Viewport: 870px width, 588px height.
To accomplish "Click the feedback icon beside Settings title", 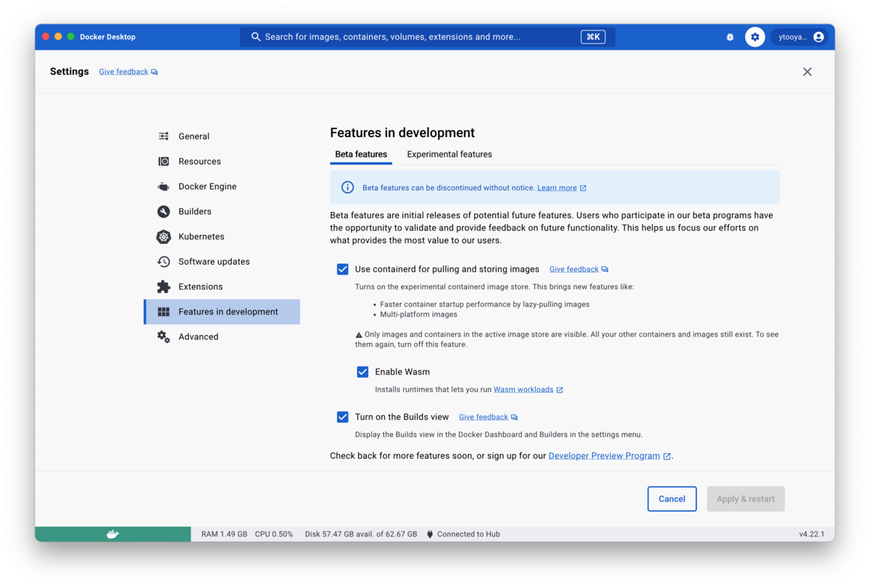I will (154, 72).
